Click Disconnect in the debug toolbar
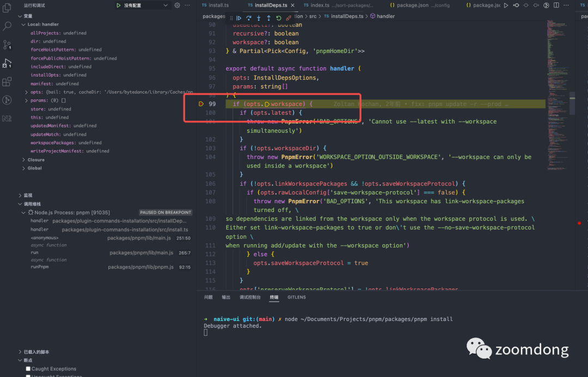588x377 pixels. point(289,17)
